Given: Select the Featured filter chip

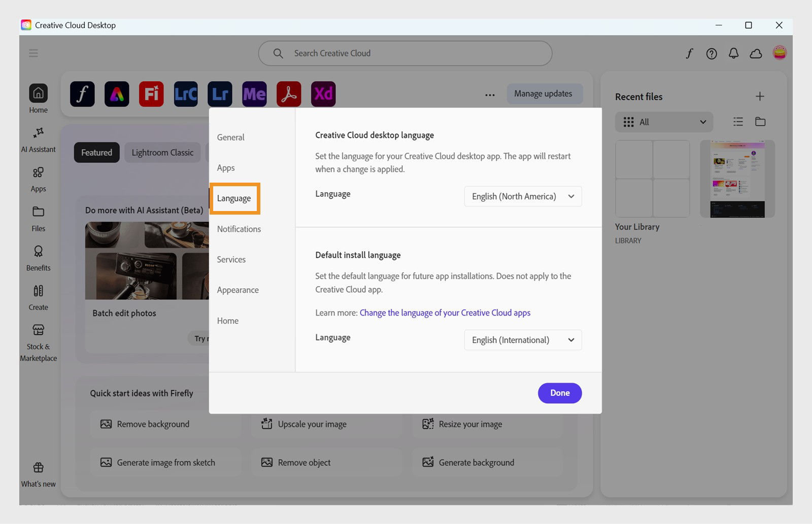Looking at the screenshot, I should pos(96,152).
